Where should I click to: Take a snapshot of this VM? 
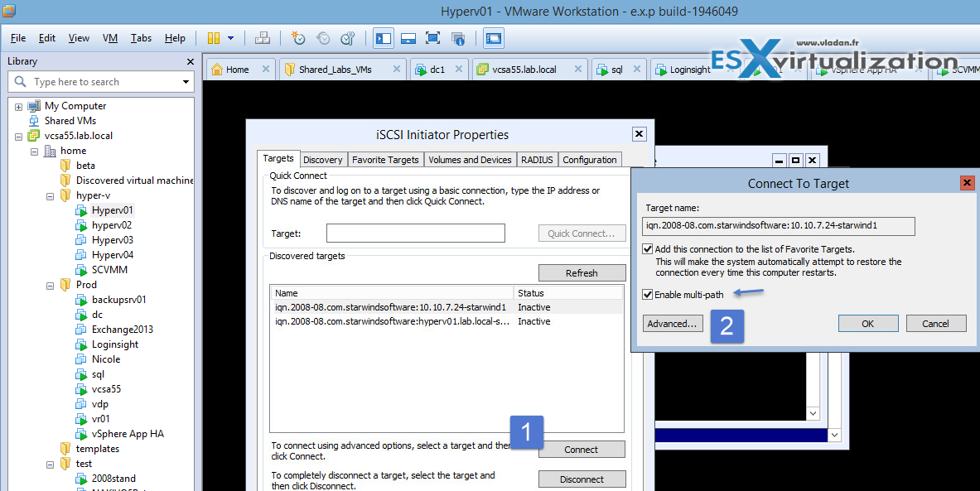coord(298,38)
